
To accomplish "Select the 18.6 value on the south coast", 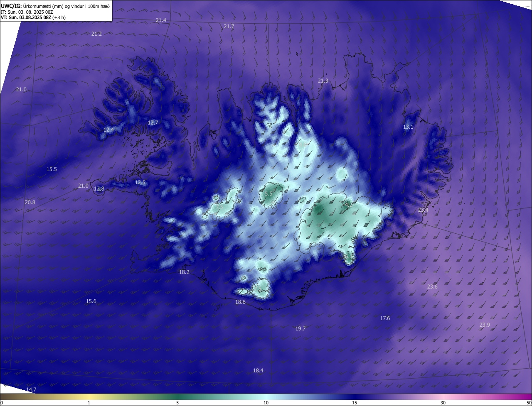I will (x=240, y=302).
